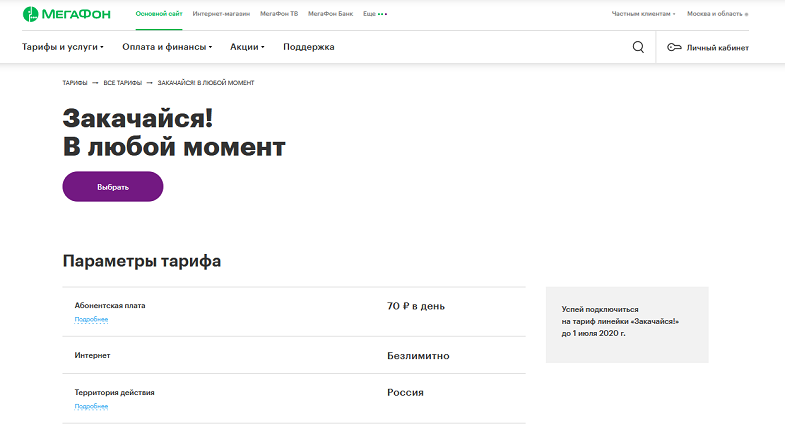The width and height of the screenshot is (785, 431).
Task: Click ТАРИФЫ breadcrumb
Action: point(75,83)
